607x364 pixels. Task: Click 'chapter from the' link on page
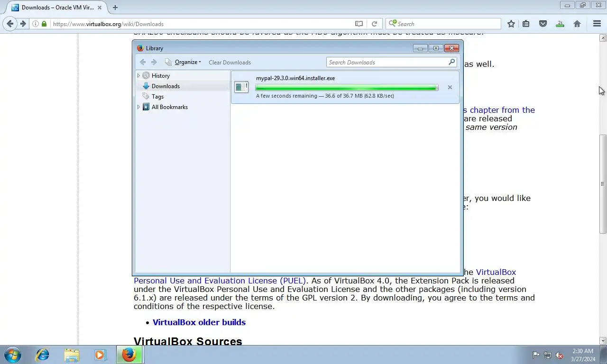[502, 110]
